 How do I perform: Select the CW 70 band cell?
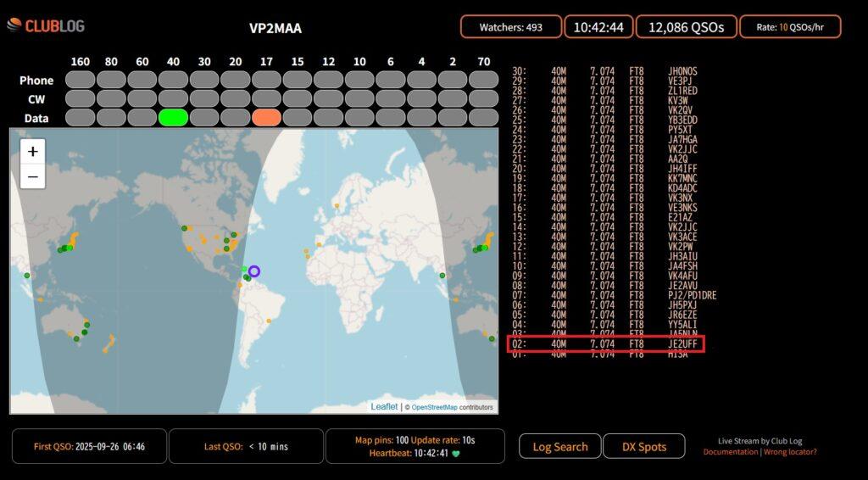click(x=483, y=98)
